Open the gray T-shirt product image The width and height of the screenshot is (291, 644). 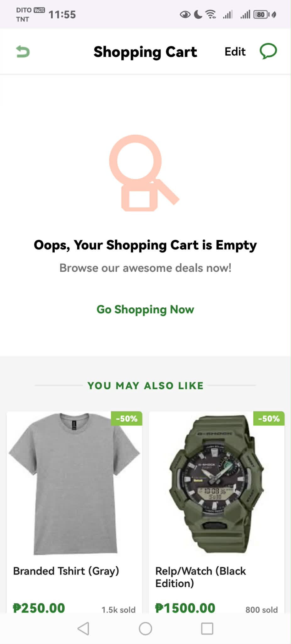pos(74,484)
